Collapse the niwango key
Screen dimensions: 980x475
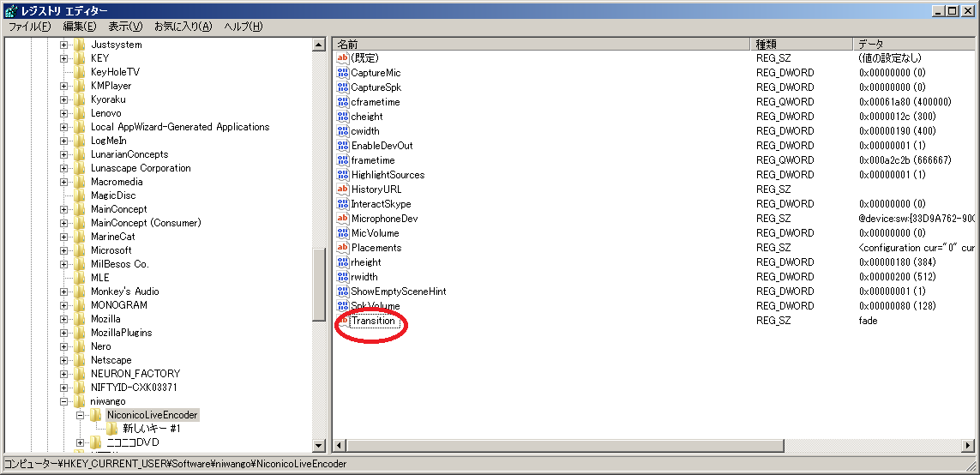[63, 401]
